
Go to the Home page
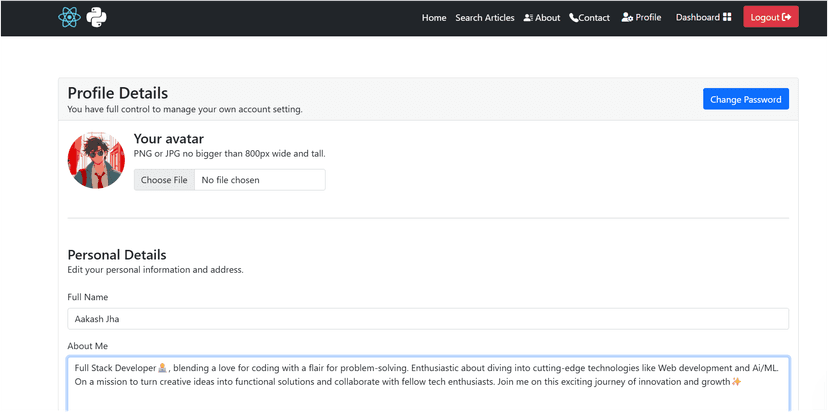[x=434, y=18]
